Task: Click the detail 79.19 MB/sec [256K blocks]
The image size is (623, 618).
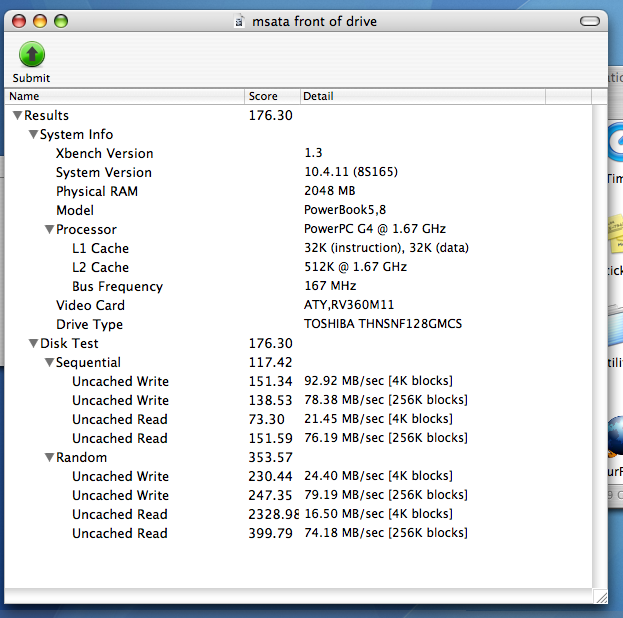Action: [386, 495]
